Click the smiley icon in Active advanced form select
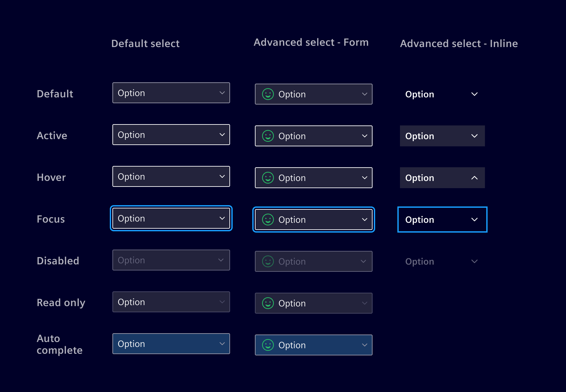Image resolution: width=566 pixels, height=392 pixels. pyautogui.click(x=267, y=136)
